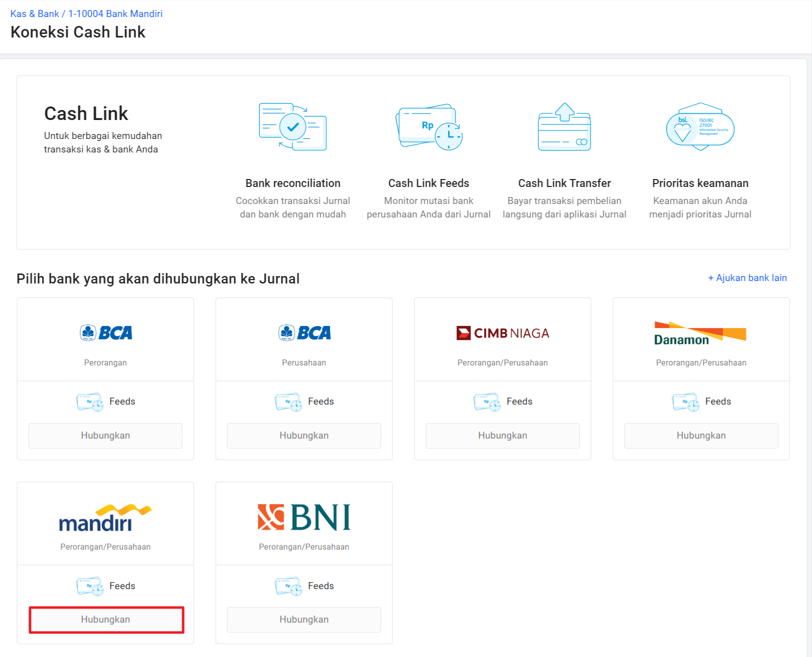Connect Mandiri with the Hubungkan button

(106, 619)
